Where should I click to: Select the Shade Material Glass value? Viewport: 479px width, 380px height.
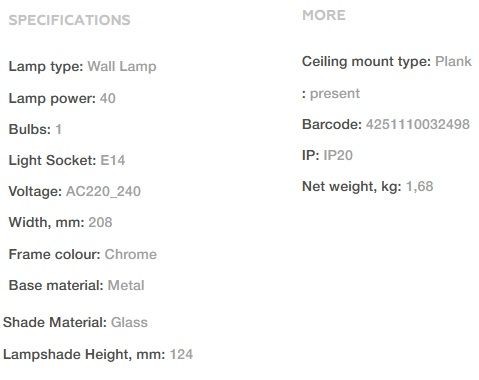pos(129,322)
